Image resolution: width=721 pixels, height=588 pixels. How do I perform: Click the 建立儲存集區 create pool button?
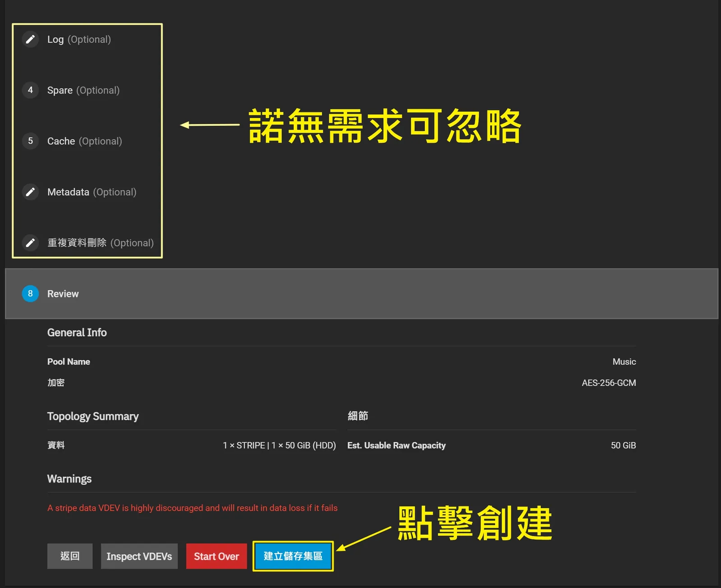293,556
